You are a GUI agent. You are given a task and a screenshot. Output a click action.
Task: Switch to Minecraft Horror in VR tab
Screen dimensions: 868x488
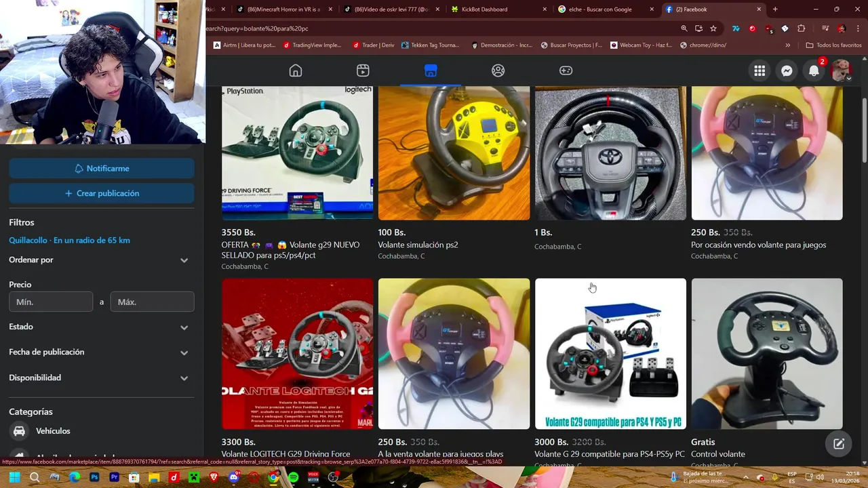click(x=284, y=9)
